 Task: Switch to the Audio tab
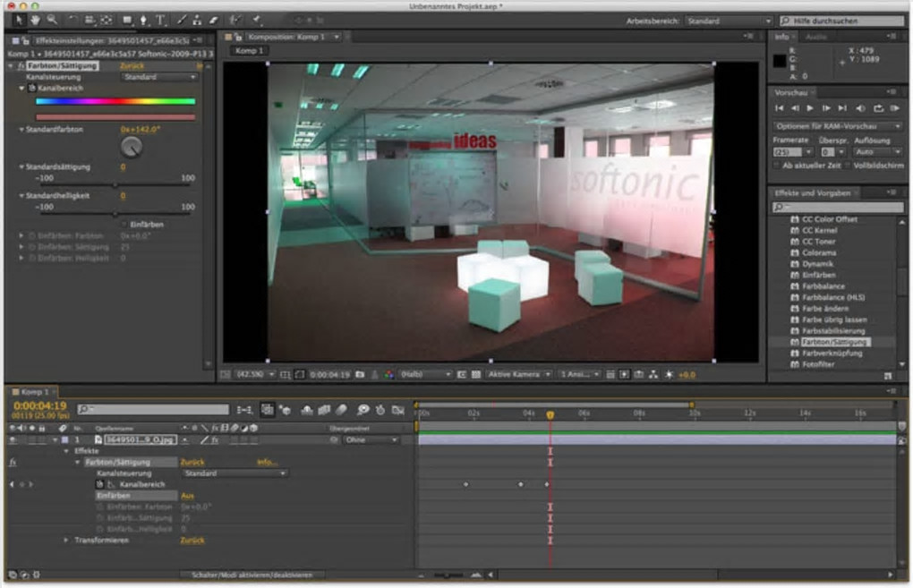[815, 38]
